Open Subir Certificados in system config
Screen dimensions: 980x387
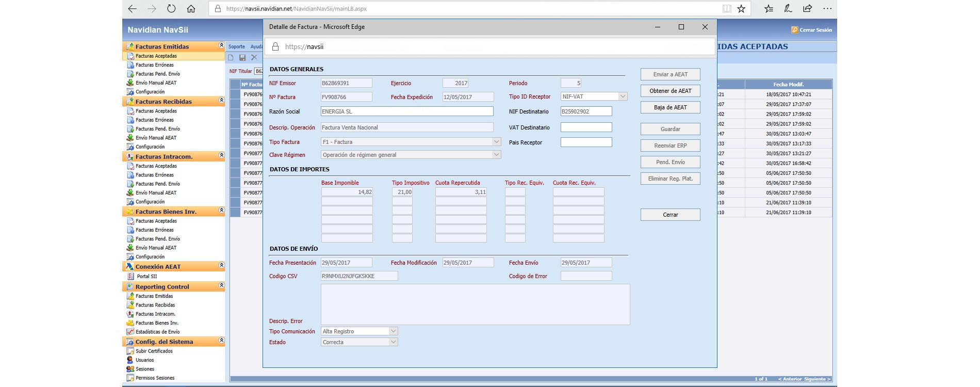154,351
